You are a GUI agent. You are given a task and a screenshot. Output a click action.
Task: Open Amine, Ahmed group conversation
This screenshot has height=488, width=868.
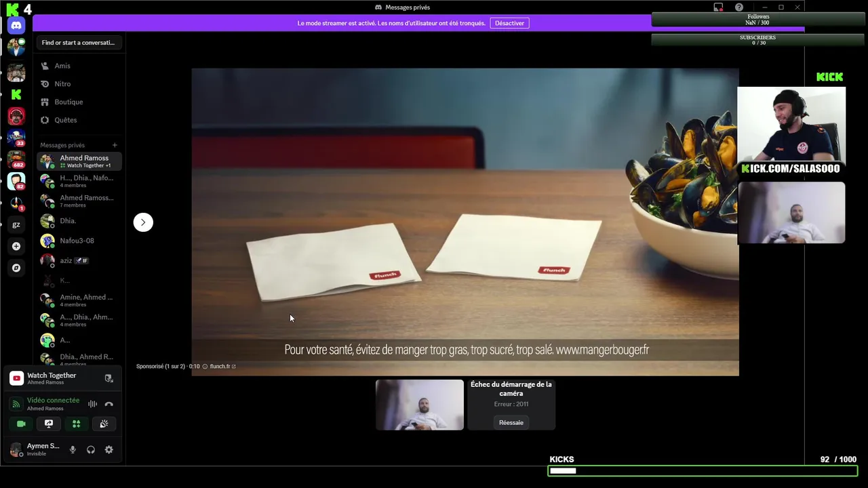click(x=79, y=300)
